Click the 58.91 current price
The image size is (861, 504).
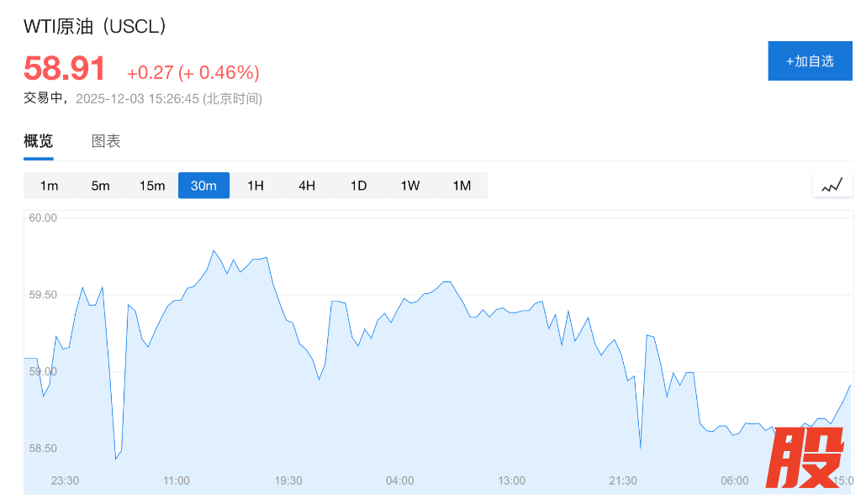(65, 69)
